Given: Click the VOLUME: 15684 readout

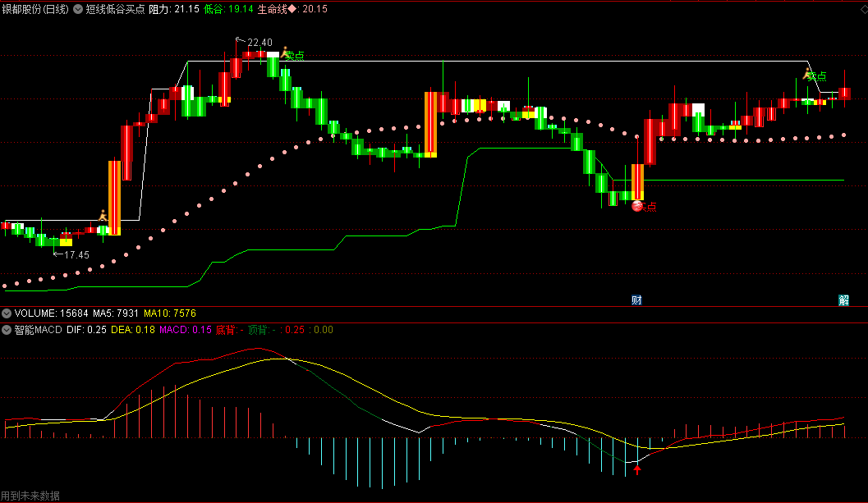Looking at the screenshot, I should [51, 313].
